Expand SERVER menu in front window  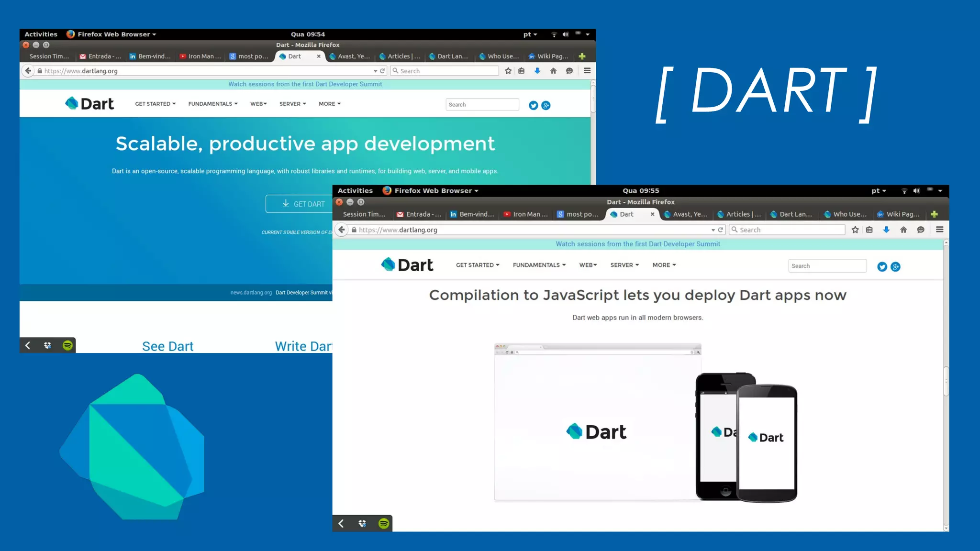tap(624, 265)
